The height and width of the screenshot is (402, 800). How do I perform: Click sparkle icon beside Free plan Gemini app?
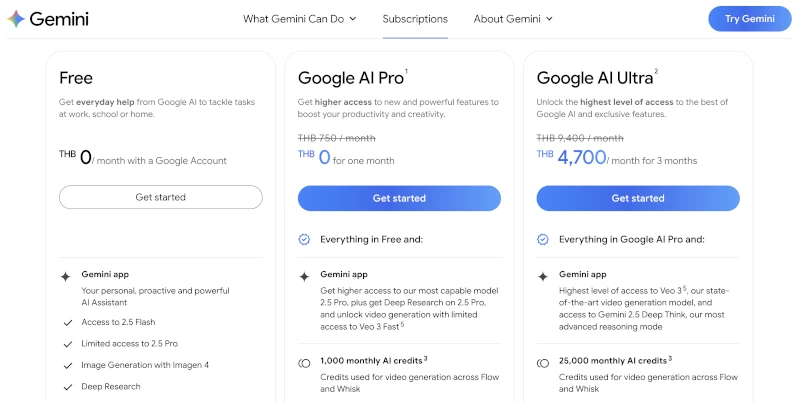pos(66,277)
